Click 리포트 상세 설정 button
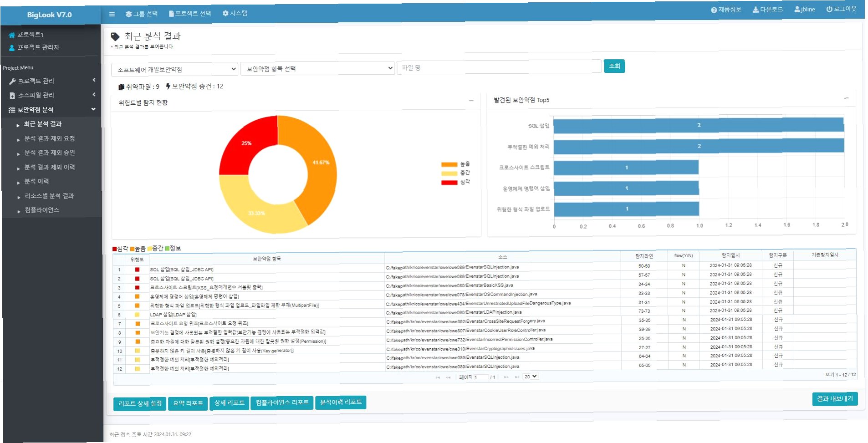Image resolution: width=868 pixels, height=443 pixels. click(140, 404)
